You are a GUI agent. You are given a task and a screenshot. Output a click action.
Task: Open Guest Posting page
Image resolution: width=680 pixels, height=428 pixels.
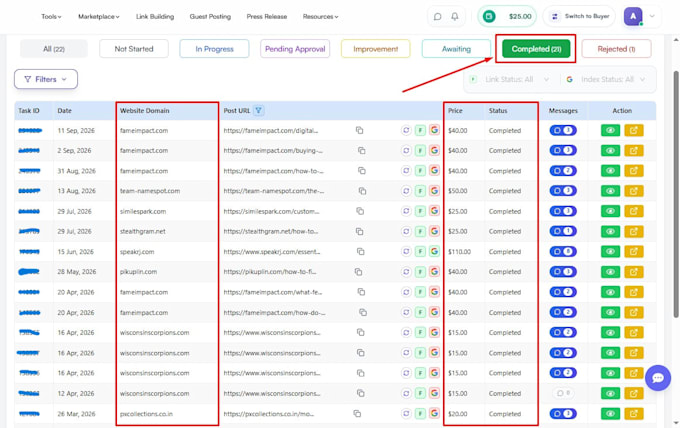coord(210,16)
